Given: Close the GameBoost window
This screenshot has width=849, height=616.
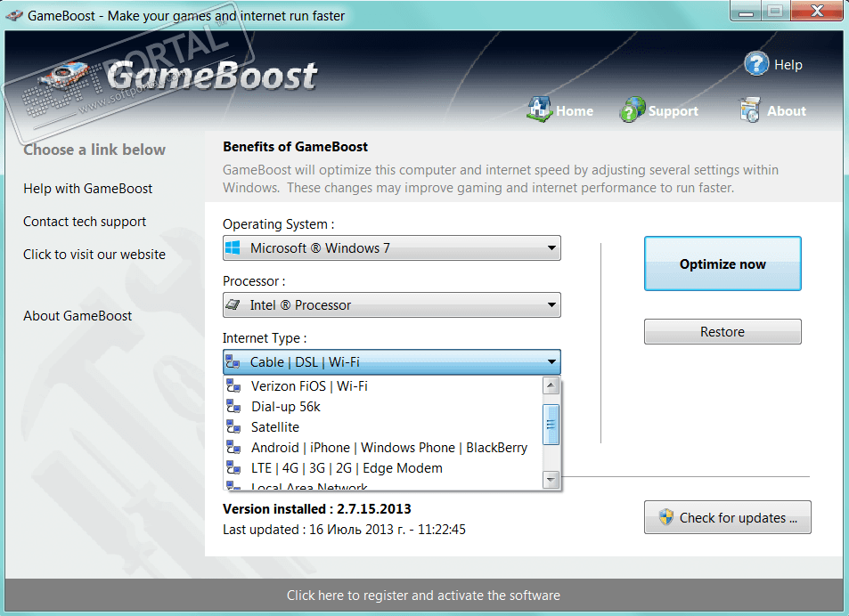Looking at the screenshot, I should 817,12.
